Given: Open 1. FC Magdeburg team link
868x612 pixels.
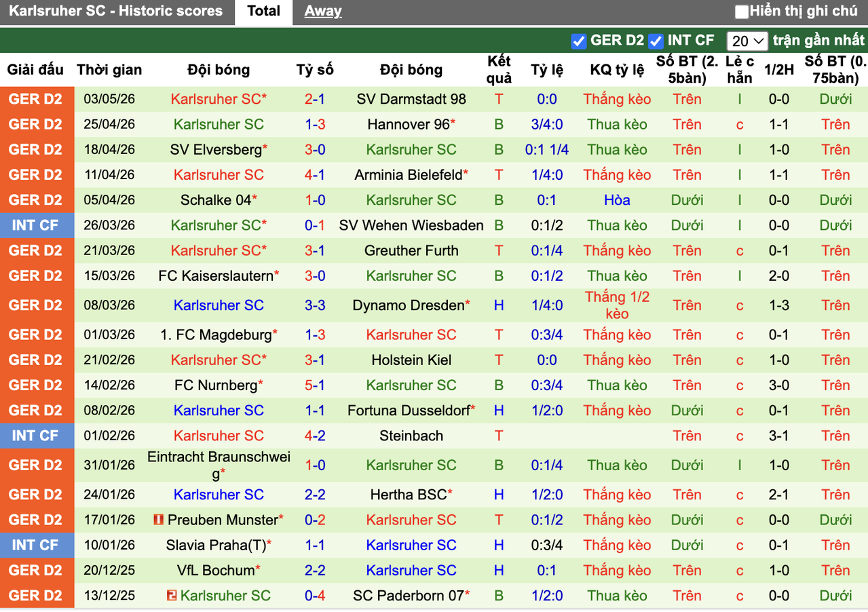Looking at the screenshot, I should (215, 334).
